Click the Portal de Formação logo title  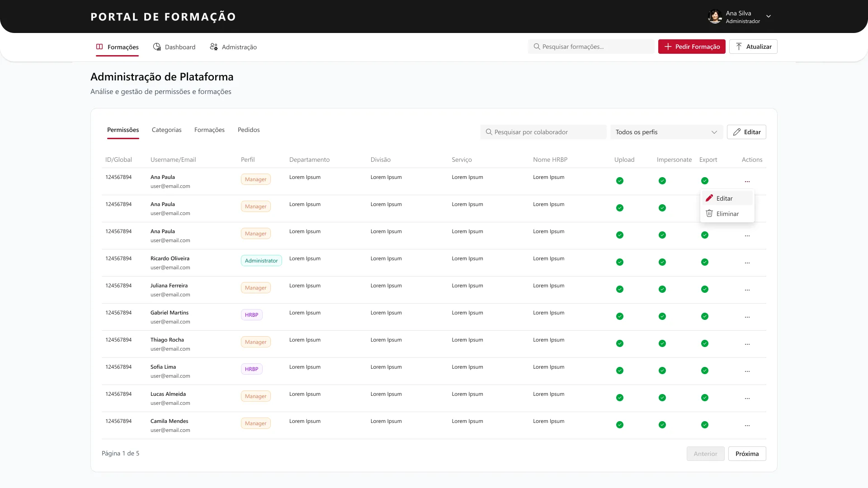click(163, 17)
